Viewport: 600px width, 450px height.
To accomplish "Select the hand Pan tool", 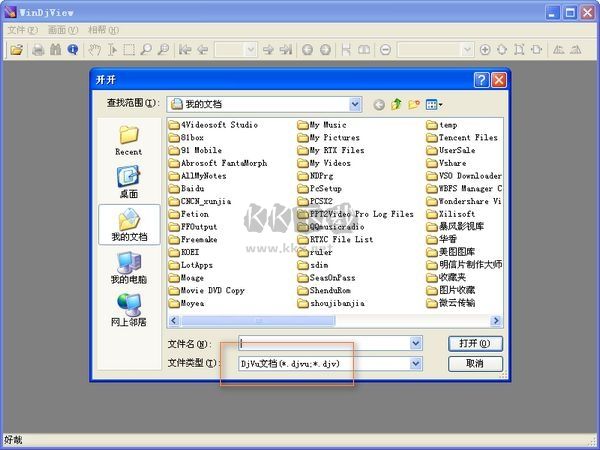I will point(95,50).
